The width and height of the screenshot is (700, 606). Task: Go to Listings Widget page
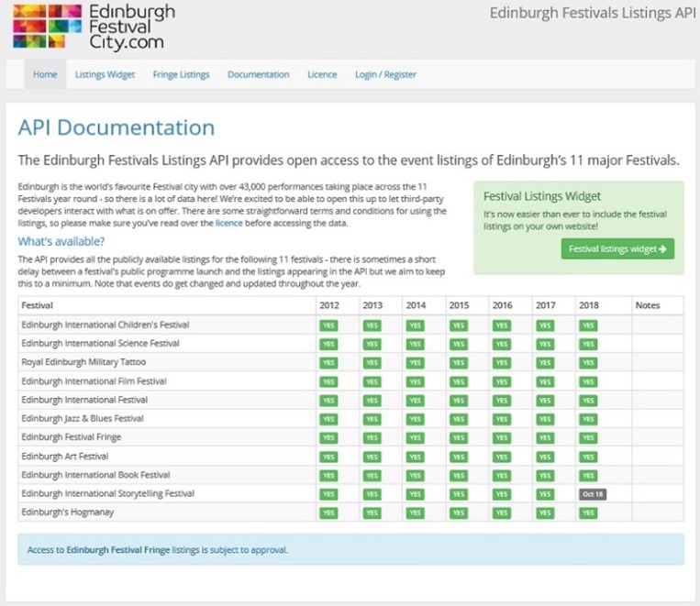pos(105,74)
